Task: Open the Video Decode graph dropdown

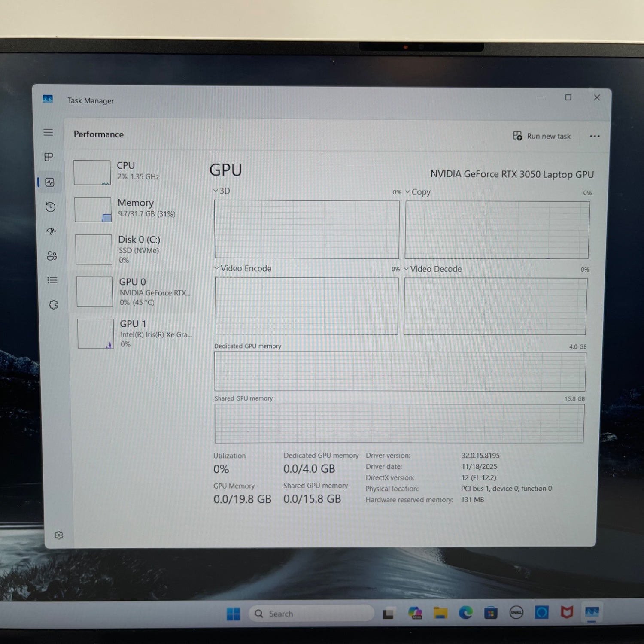Action: coord(433,269)
